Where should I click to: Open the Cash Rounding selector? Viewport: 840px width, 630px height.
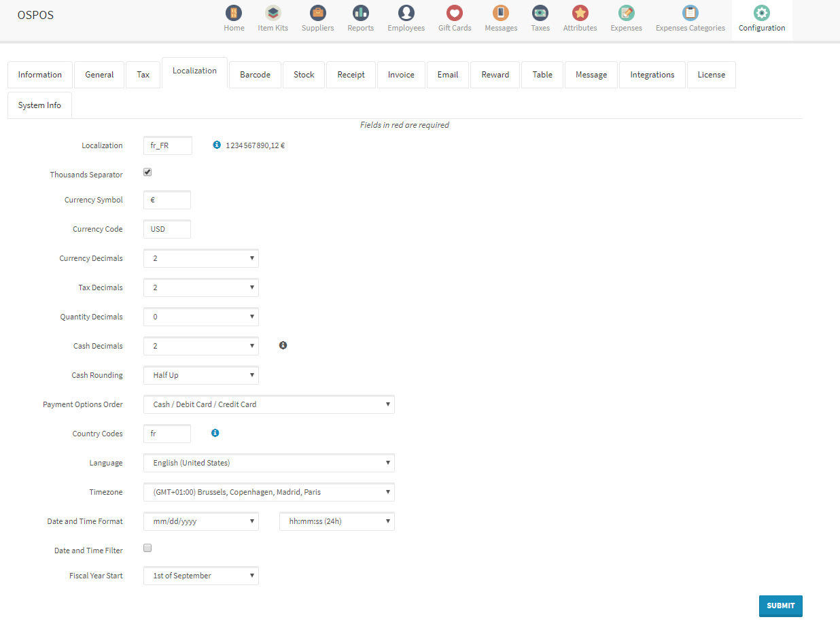(x=200, y=374)
